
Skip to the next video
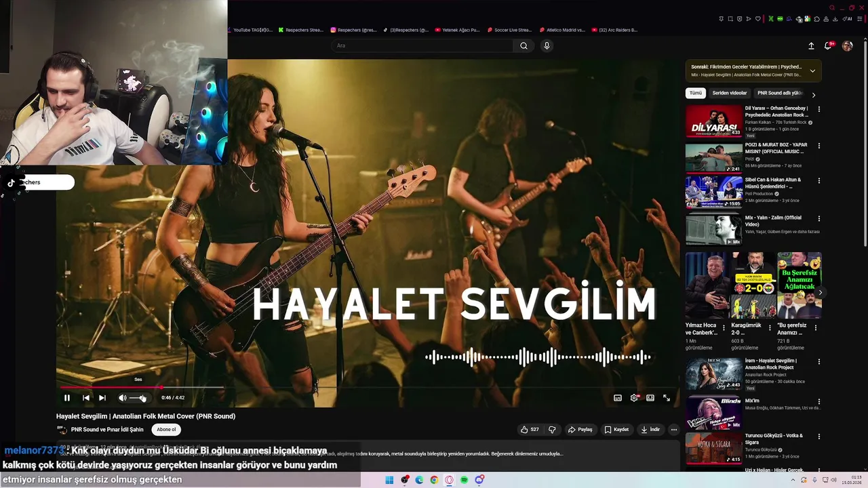pyautogui.click(x=102, y=398)
